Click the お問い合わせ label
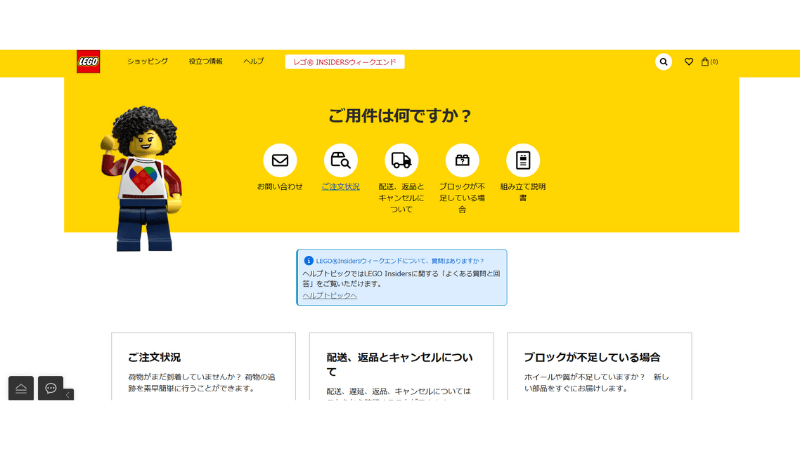Screen dimensions: 800x450 coord(280,187)
